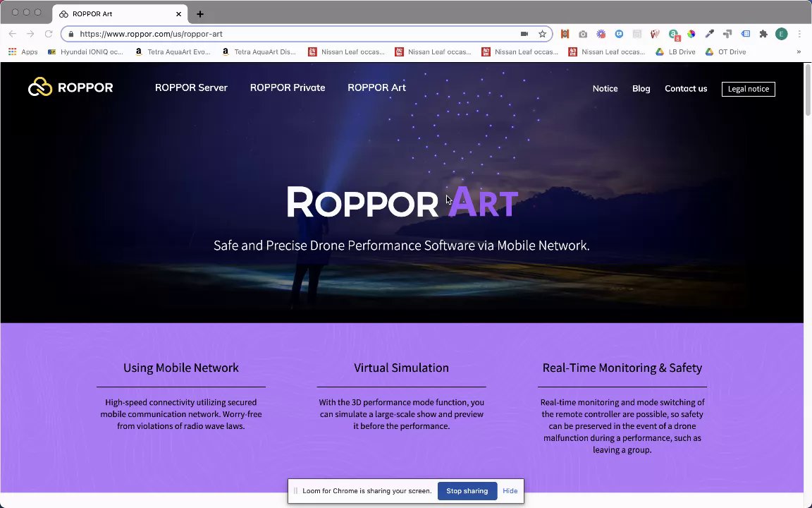The height and width of the screenshot is (508, 812).
Task: Click the ROPPOR Art hero title
Action: pos(402,202)
